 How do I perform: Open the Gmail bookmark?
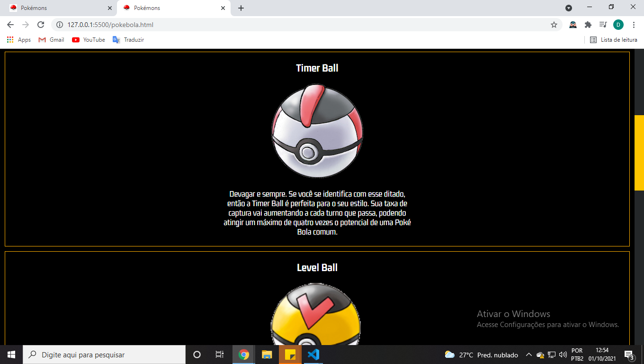(51, 40)
